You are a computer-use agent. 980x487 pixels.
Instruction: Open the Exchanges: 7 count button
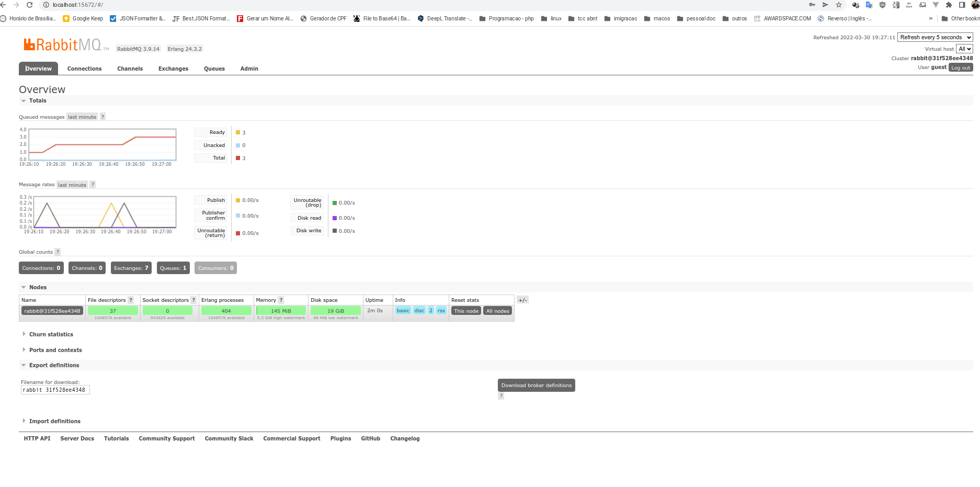pyautogui.click(x=131, y=268)
